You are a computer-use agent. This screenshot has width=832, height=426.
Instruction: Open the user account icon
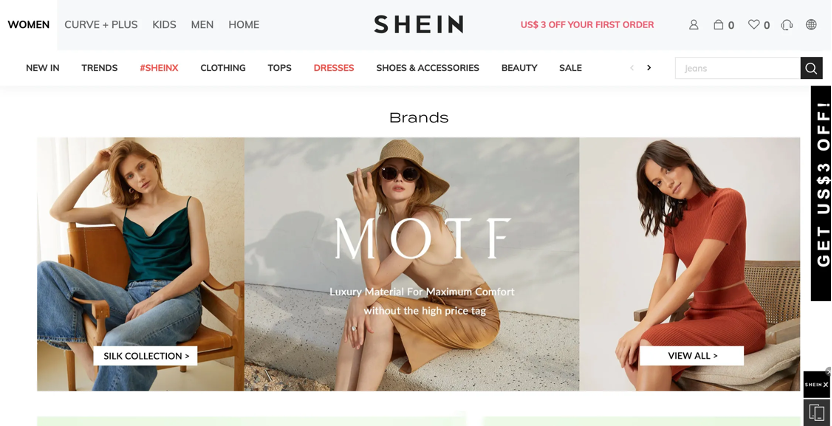tap(694, 25)
